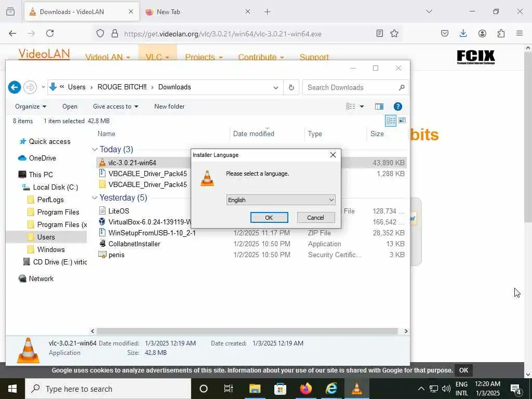Click the Firefox URL address field
The width and height of the screenshot is (532, 399).
coord(248,34)
